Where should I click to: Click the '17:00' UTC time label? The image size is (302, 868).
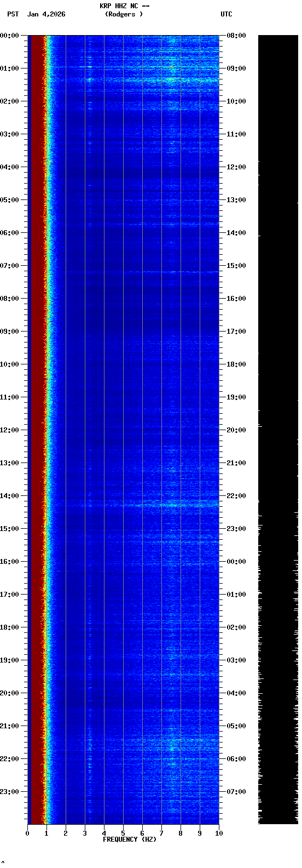236,332
